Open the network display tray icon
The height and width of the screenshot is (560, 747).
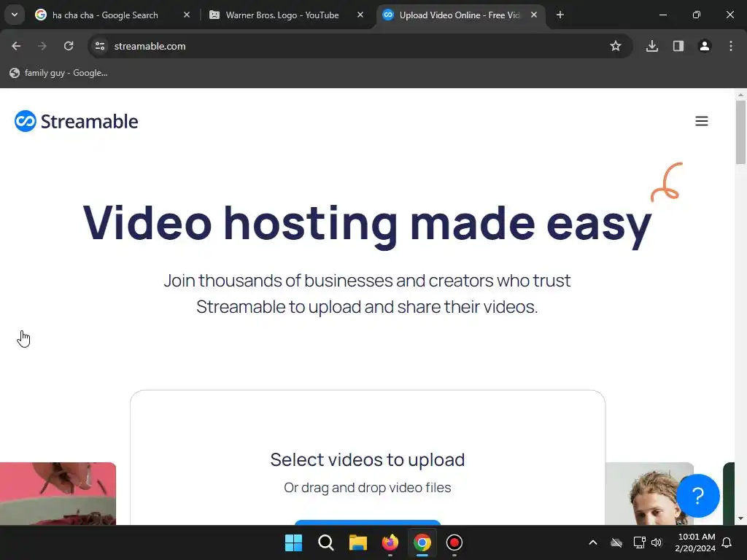(x=639, y=542)
